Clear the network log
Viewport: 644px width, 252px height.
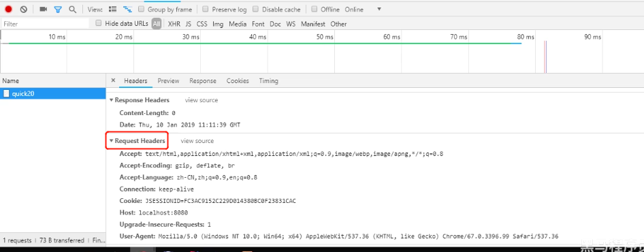click(24, 9)
